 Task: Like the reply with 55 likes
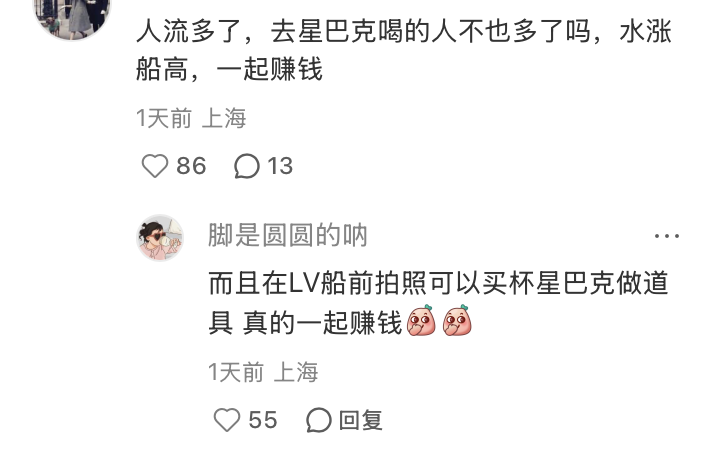coord(227,420)
